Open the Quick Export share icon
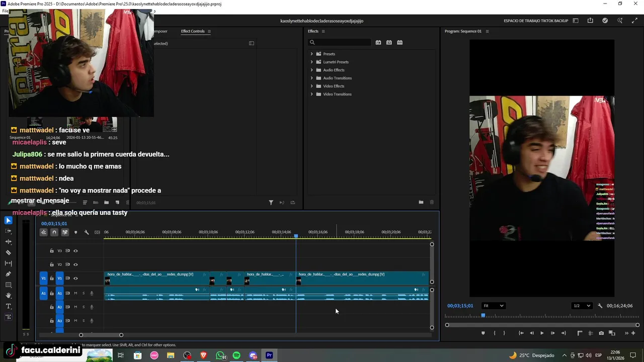 point(590,21)
